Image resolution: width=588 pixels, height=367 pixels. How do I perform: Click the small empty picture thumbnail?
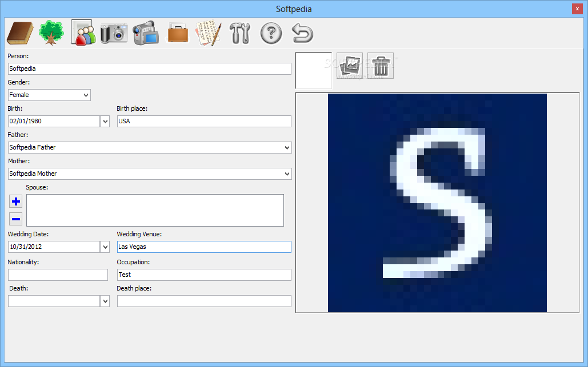click(x=314, y=70)
